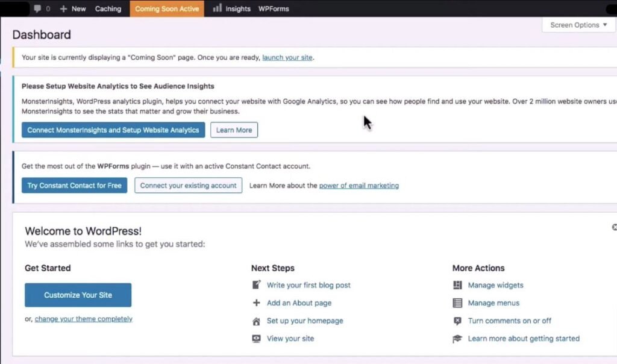Click Connect your existing account button
The image size is (617, 364).
tap(189, 186)
